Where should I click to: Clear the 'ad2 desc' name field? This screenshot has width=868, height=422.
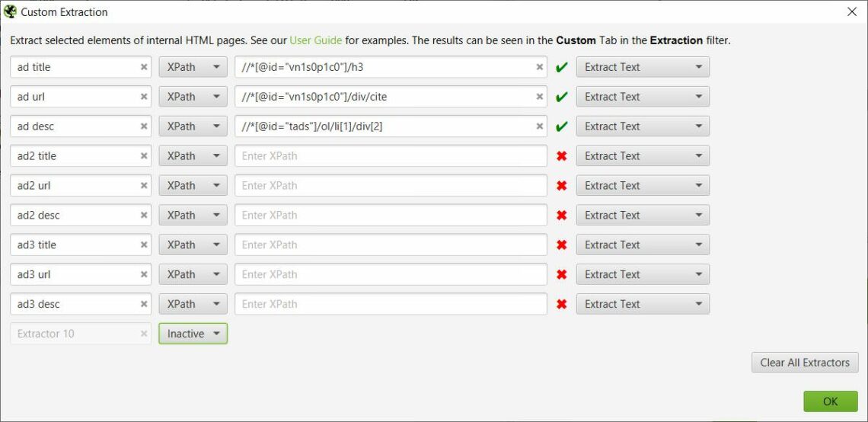pyautogui.click(x=144, y=216)
